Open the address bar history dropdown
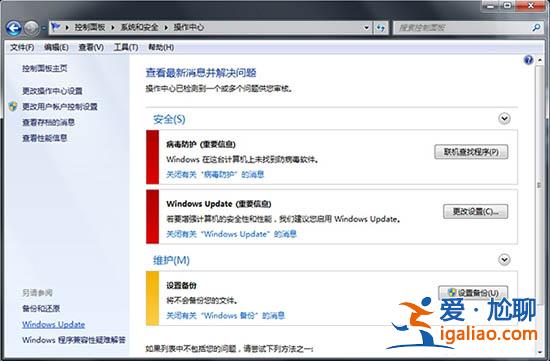The width and height of the screenshot is (550, 361). click(x=366, y=28)
